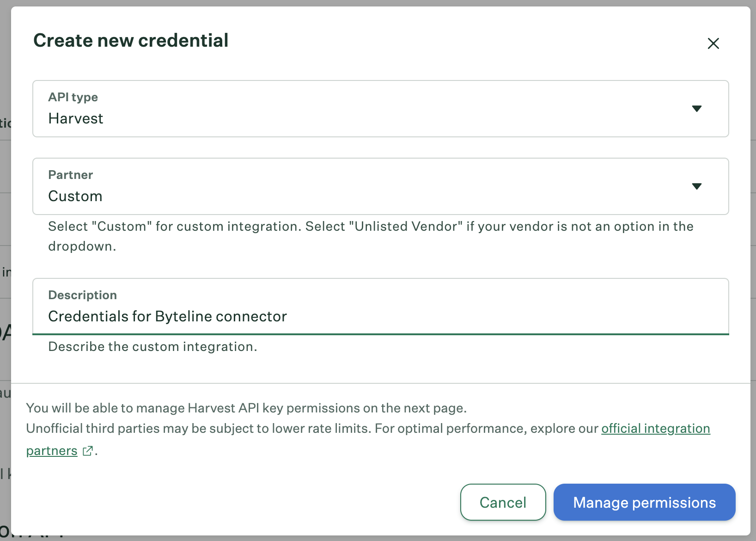Click Manage permissions button
Image resolution: width=756 pixels, height=541 pixels.
(644, 502)
